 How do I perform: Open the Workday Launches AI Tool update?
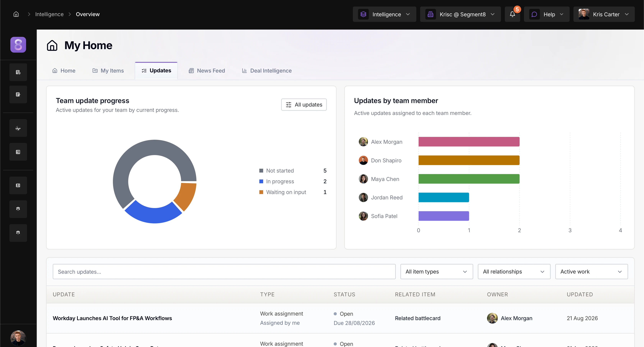pyautogui.click(x=112, y=318)
